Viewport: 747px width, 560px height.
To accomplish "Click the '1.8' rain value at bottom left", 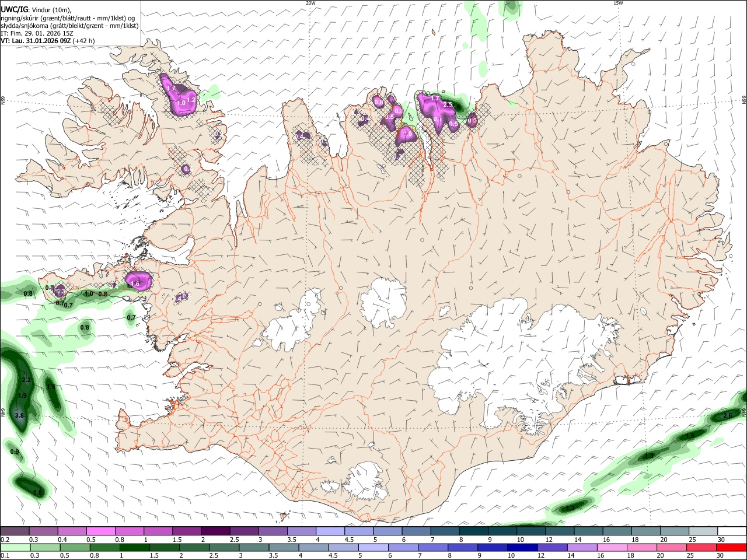I will [38, 493].
